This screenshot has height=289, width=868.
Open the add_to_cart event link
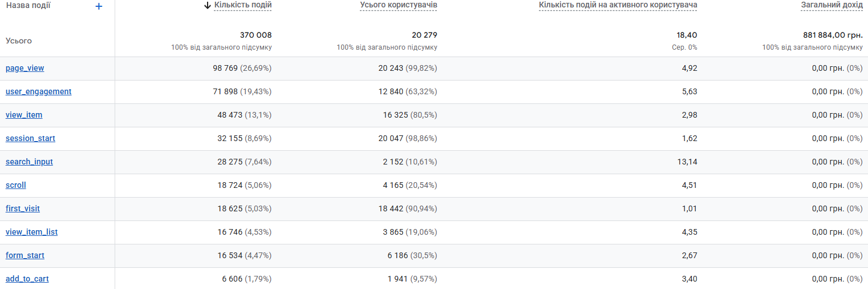click(27, 279)
